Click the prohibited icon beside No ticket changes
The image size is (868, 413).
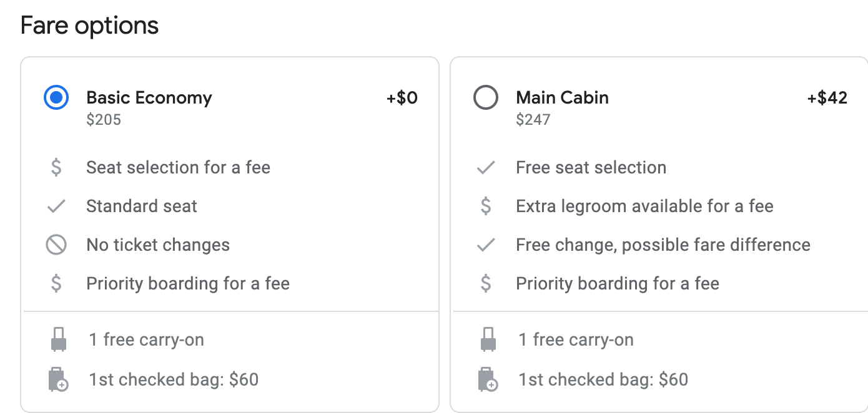point(56,245)
